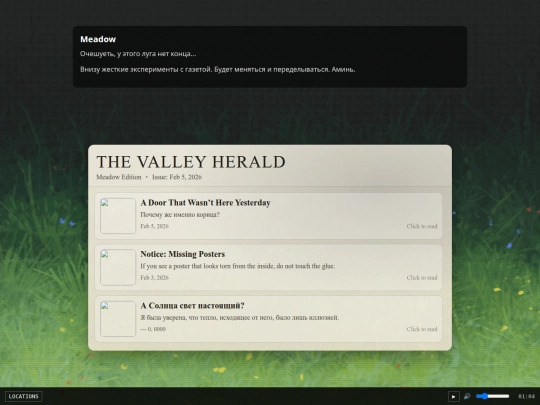540x405 pixels.
Task: Click 'Click to read' on Missing Posters
Action: coord(422,278)
